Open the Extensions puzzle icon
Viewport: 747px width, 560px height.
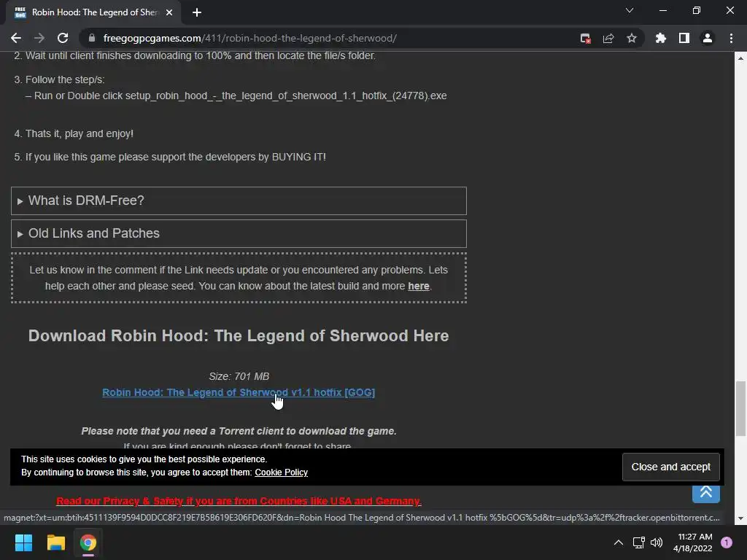[x=660, y=38]
